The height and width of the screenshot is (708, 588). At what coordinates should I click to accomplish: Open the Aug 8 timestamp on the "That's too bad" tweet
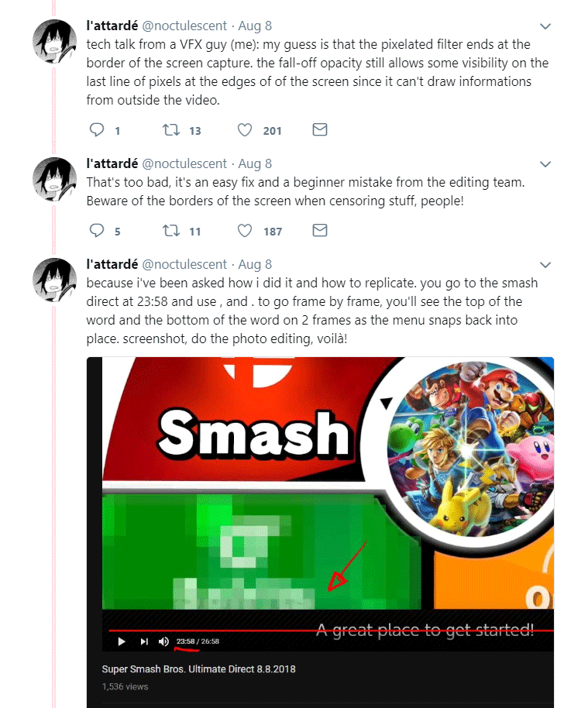255,163
